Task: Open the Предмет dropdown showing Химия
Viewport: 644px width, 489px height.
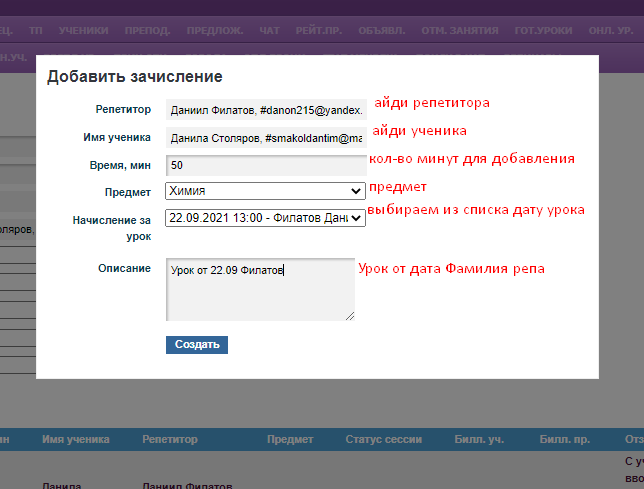Action: click(x=265, y=191)
